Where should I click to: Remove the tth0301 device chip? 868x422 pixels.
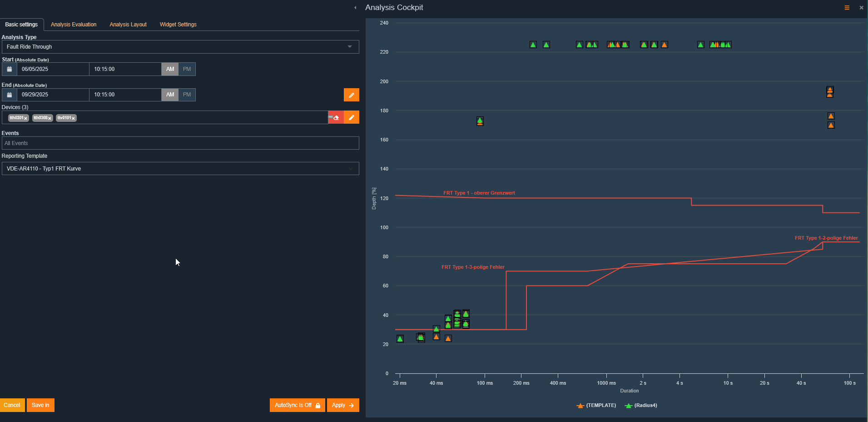[x=26, y=118]
